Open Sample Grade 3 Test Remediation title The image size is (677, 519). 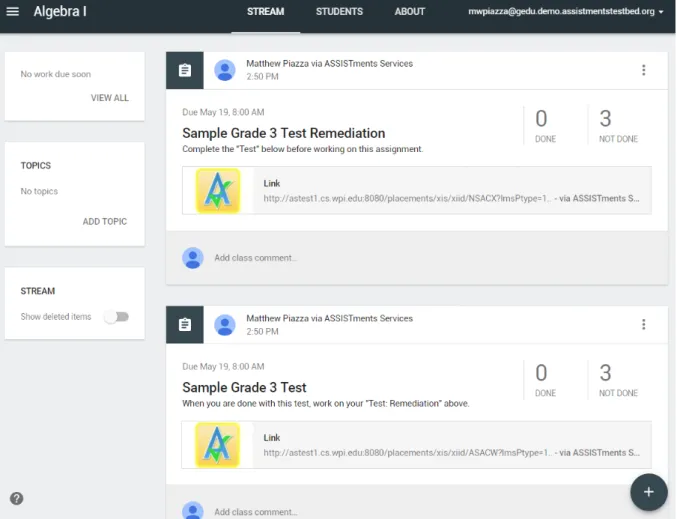[283, 133]
